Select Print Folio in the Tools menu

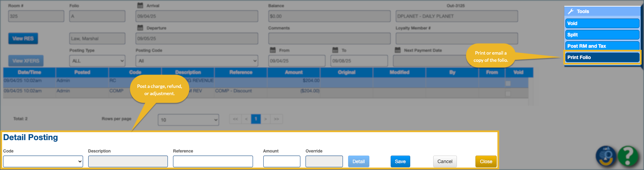tap(602, 57)
